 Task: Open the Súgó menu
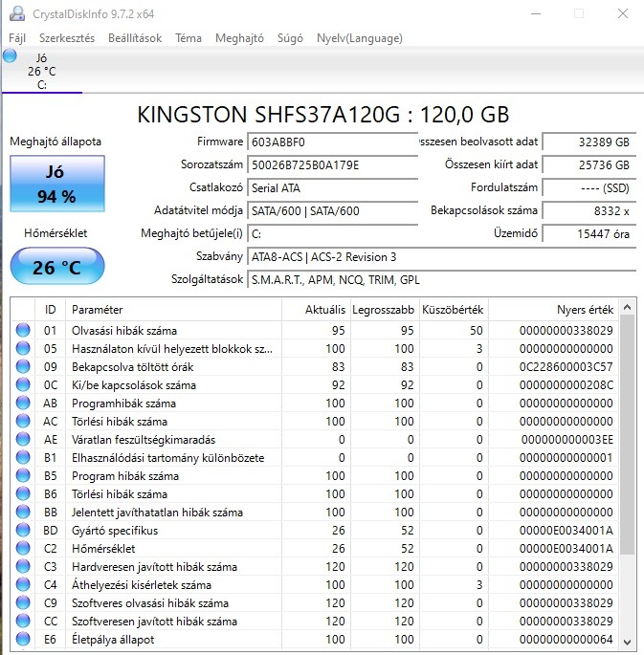click(290, 38)
